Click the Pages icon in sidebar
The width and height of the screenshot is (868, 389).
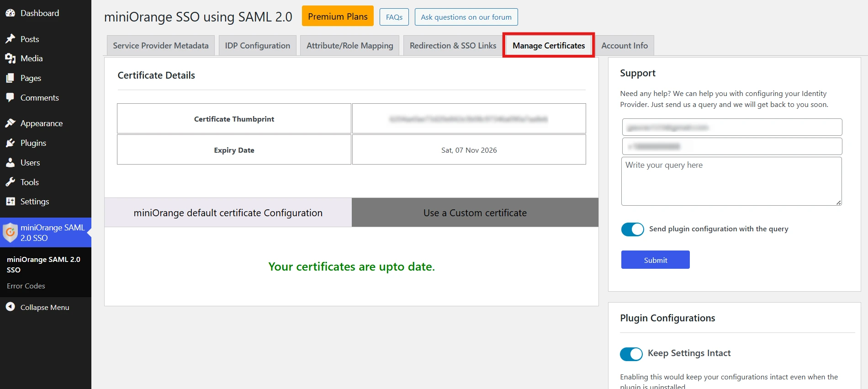click(10, 78)
